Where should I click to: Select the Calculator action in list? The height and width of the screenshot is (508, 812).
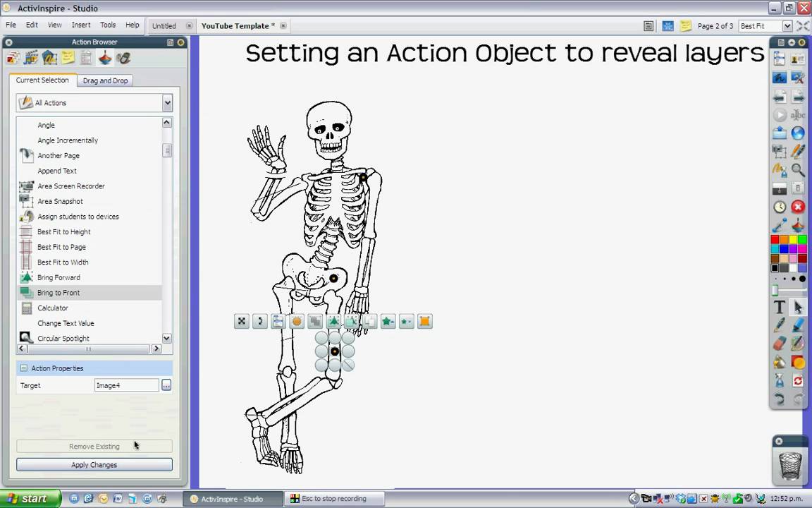(x=89, y=308)
